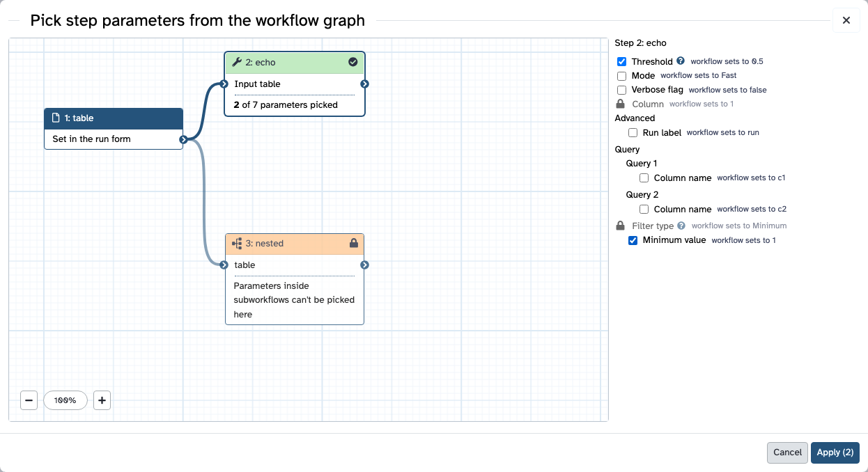The height and width of the screenshot is (472, 868).
Task: Click the lock icon beside Filter type
Action: (x=621, y=226)
